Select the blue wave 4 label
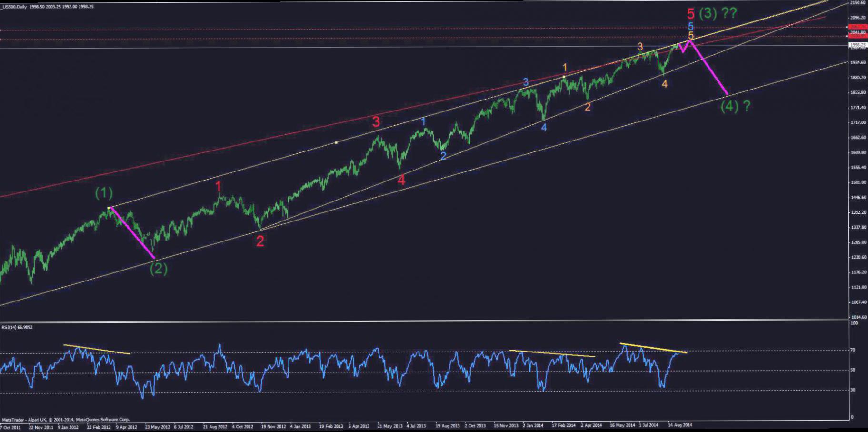868x432 pixels. (x=544, y=127)
